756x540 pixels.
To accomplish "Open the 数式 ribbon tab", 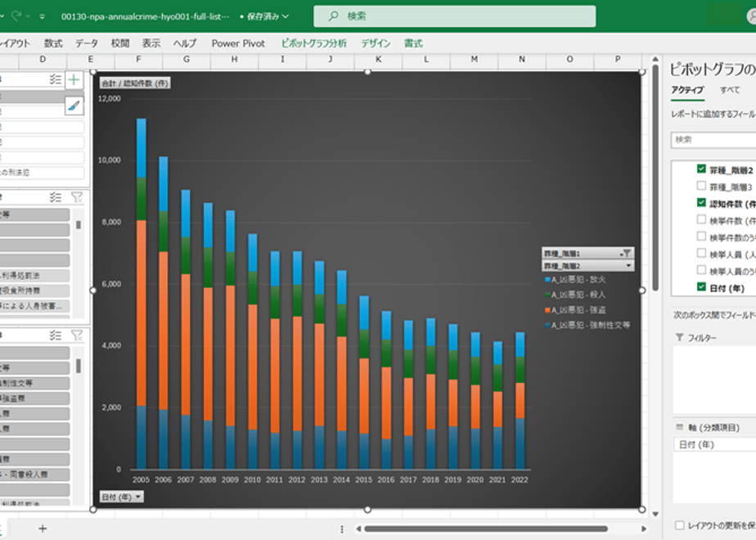I will [53, 43].
